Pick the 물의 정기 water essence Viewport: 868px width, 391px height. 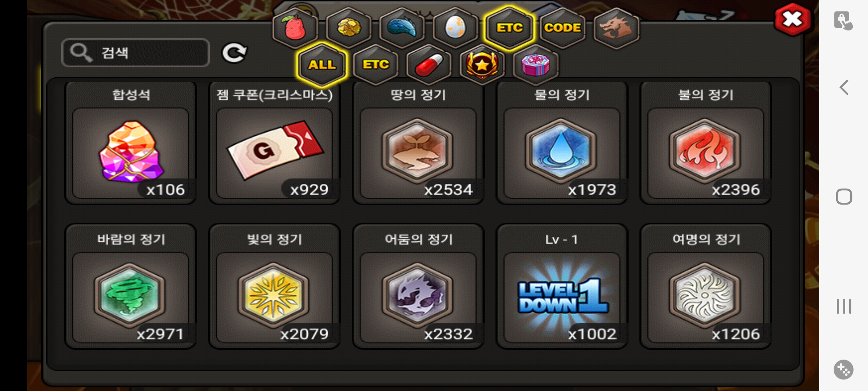pyautogui.click(x=562, y=143)
